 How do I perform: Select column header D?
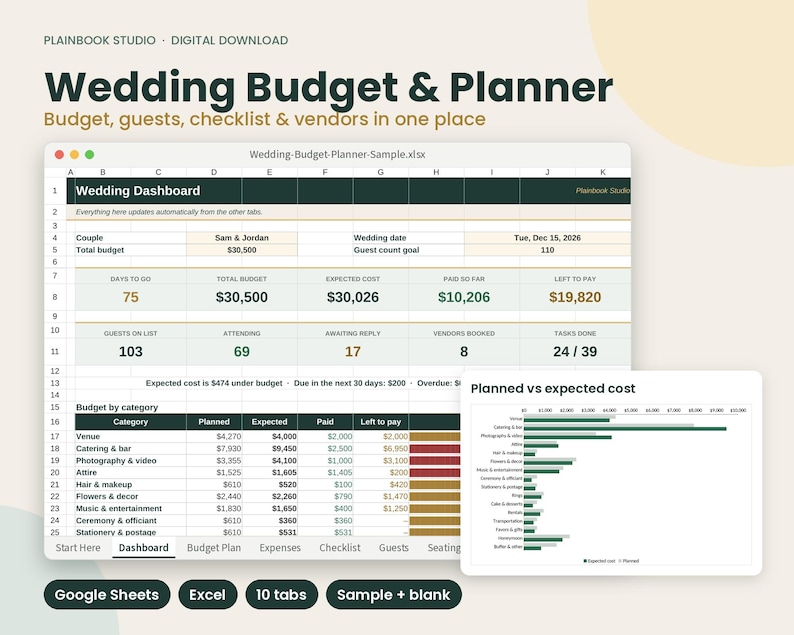click(214, 172)
